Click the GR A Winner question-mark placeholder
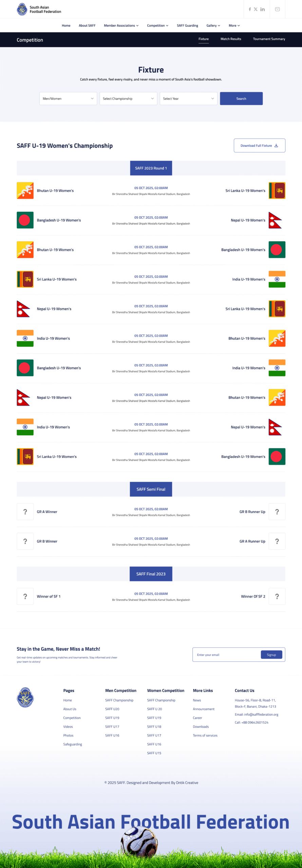Image resolution: width=302 pixels, height=868 pixels. (x=25, y=512)
